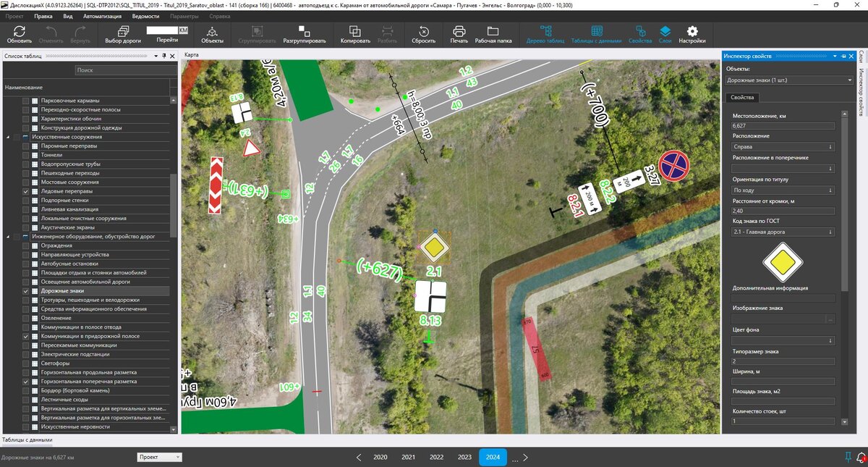Check the Ограждения checkbox
The width and height of the screenshot is (868, 467).
coord(26,245)
